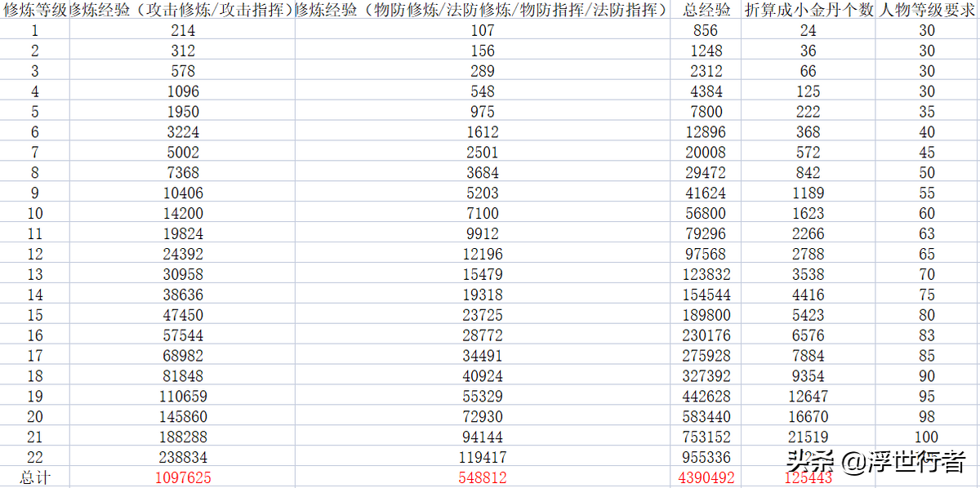This screenshot has height=488, width=980.
Task: Click the 折算成小金丹个数 header cell
Action: 808,11
